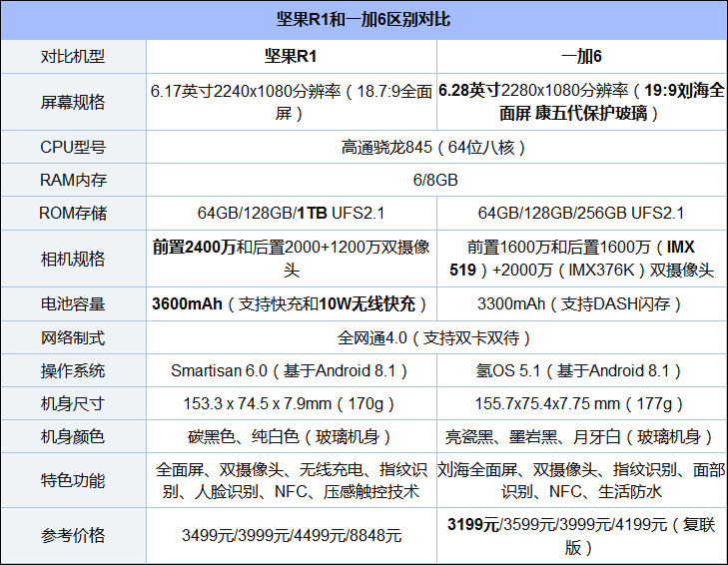Select the 机身颜色 row label
This screenshot has height=565, width=728.
tap(73, 436)
